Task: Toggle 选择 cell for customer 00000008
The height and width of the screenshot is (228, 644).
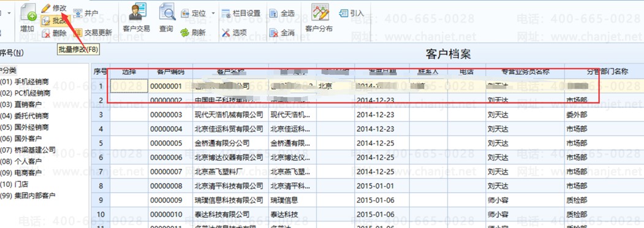Action: coord(129,186)
